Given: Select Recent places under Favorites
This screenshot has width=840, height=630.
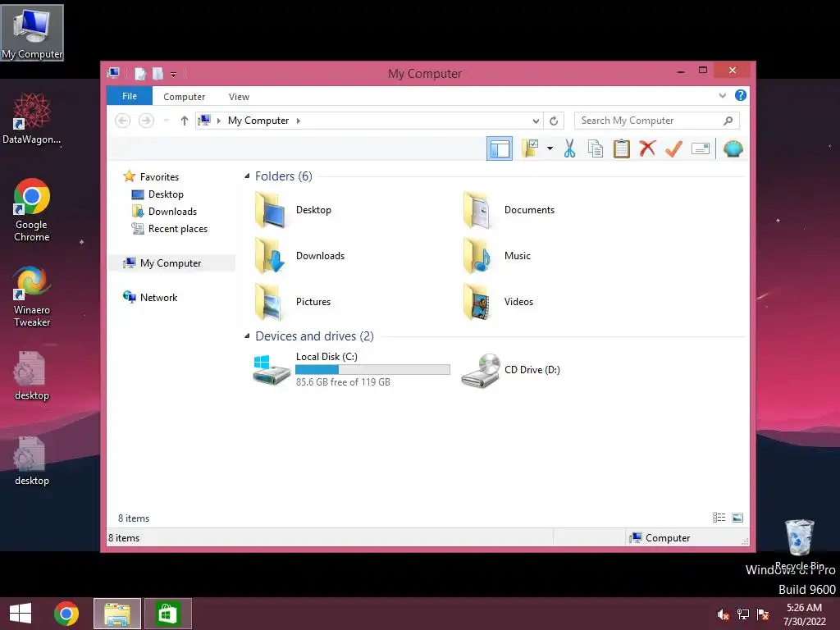Looking at the screenshot, I should [x=169, y=229].
